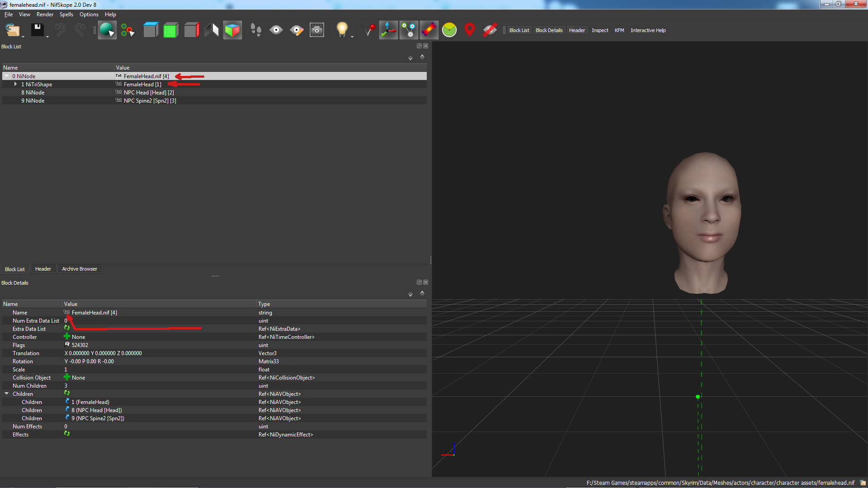Select the vertex picking tool
The width and height of the screenshot is (868, 488).
[127, 30]
